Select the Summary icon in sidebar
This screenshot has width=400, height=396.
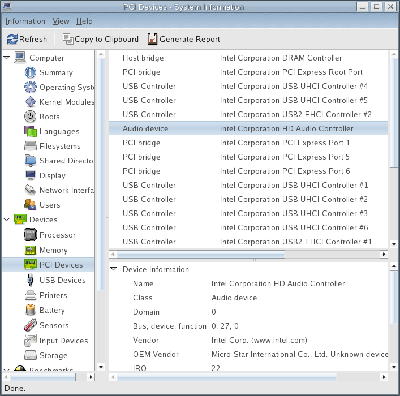click(x=30, y=72)
